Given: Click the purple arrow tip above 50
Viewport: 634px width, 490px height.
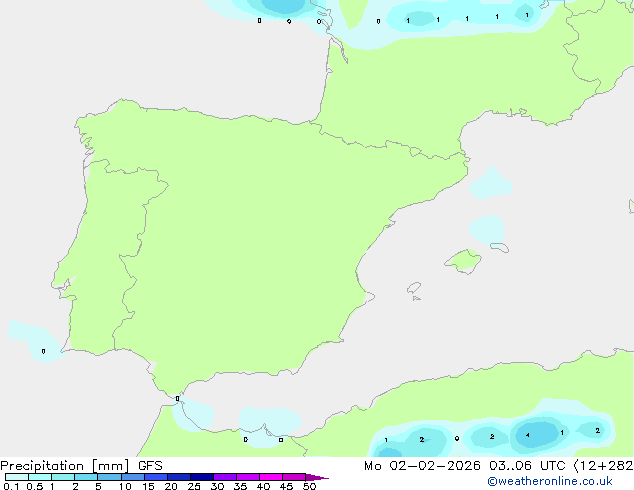Looking at the screenshot, I should [317, 477].
